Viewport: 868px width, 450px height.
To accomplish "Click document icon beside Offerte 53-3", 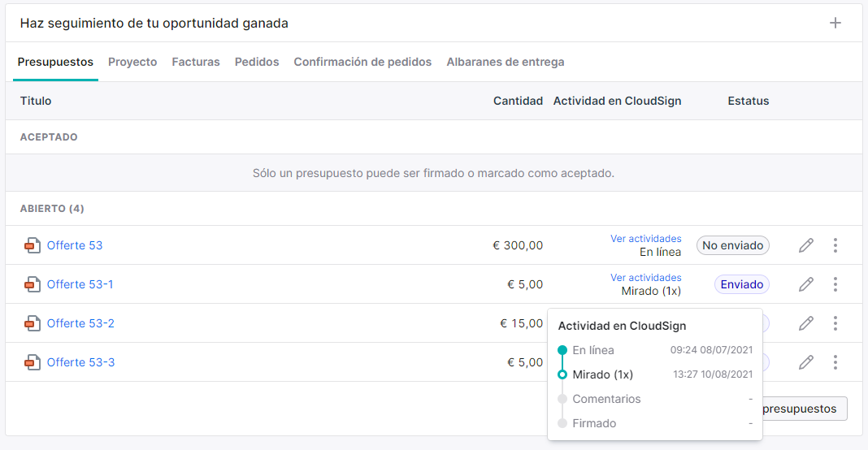I will pyautogui.click(x=33, y=362).
